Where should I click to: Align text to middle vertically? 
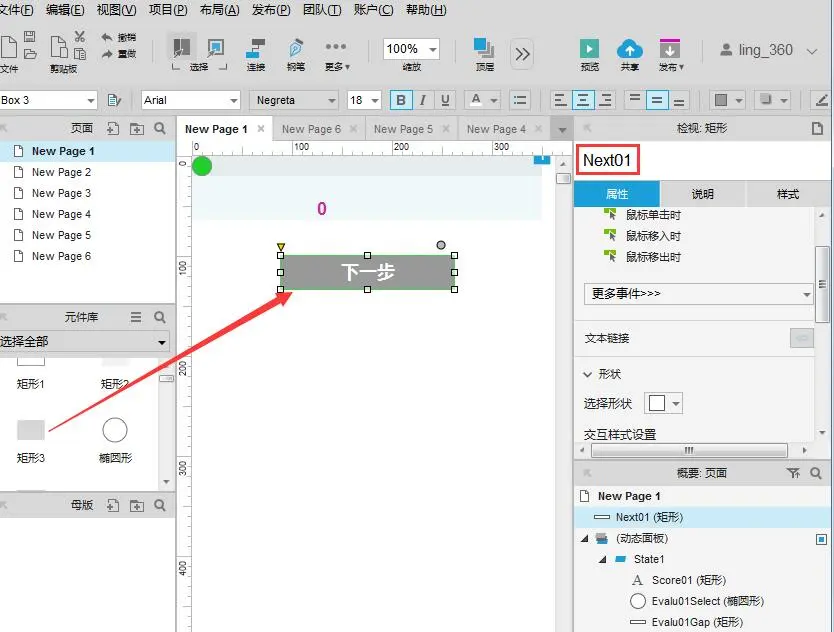tap(657, 100)
